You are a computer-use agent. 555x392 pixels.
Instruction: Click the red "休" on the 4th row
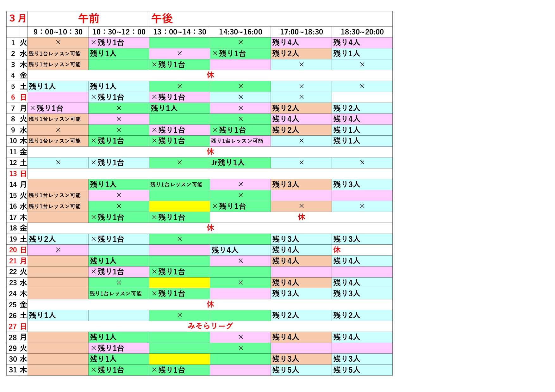coord(210,75)
